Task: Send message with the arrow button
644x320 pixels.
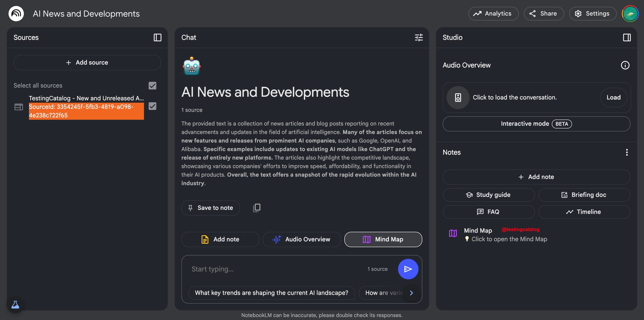Action: click(408, 269)
